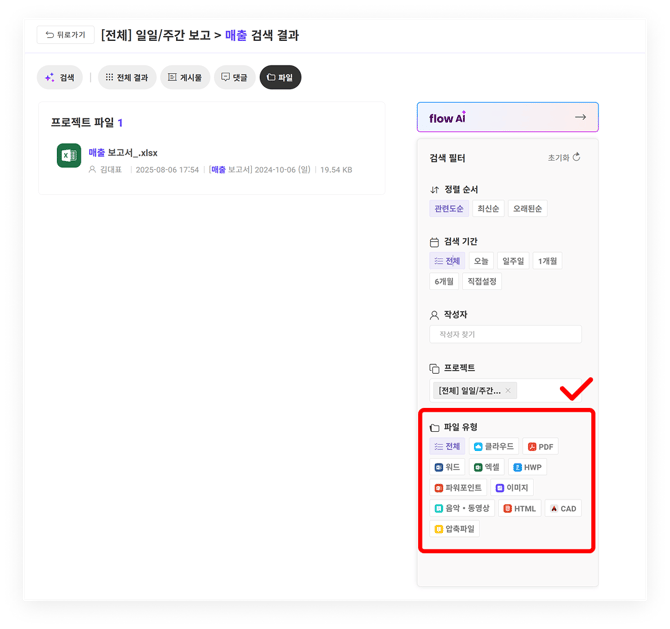Select the PDF file type filter
This screenshot has height=629, width=670.
[541, 447]
